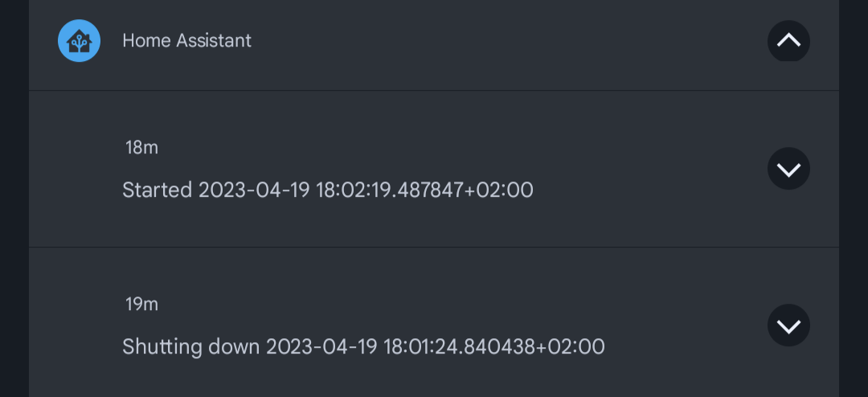Click the blue Home Assistant logo icon
This screenshot has height=397, width=868.
click(x=79, y=41)
